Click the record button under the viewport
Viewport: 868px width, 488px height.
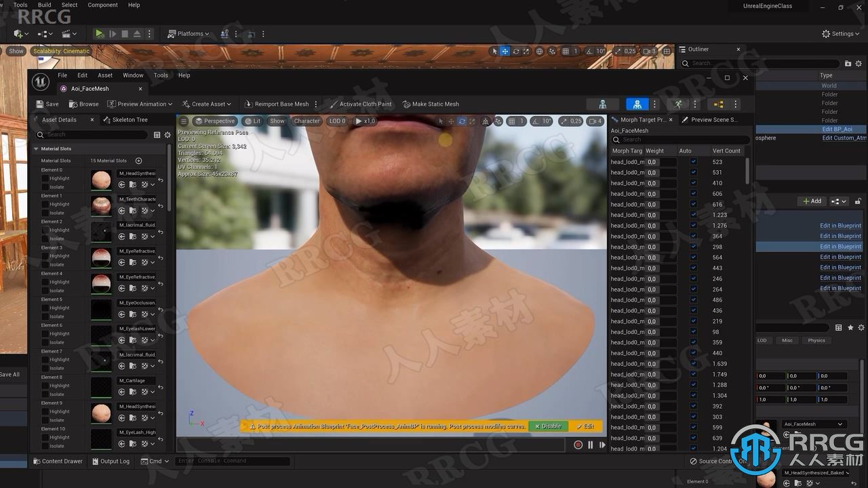[x=578, y=445]
